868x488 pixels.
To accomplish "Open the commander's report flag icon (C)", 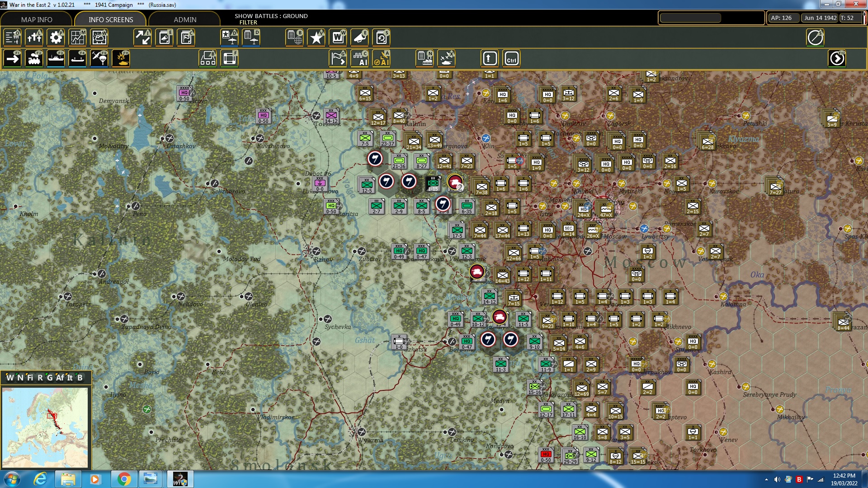I will [186, 38].
